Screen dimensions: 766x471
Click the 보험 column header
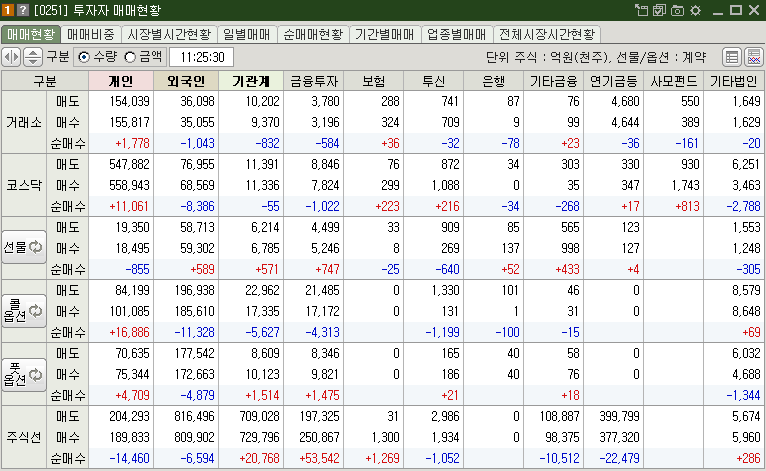click(x=374, y=81)
